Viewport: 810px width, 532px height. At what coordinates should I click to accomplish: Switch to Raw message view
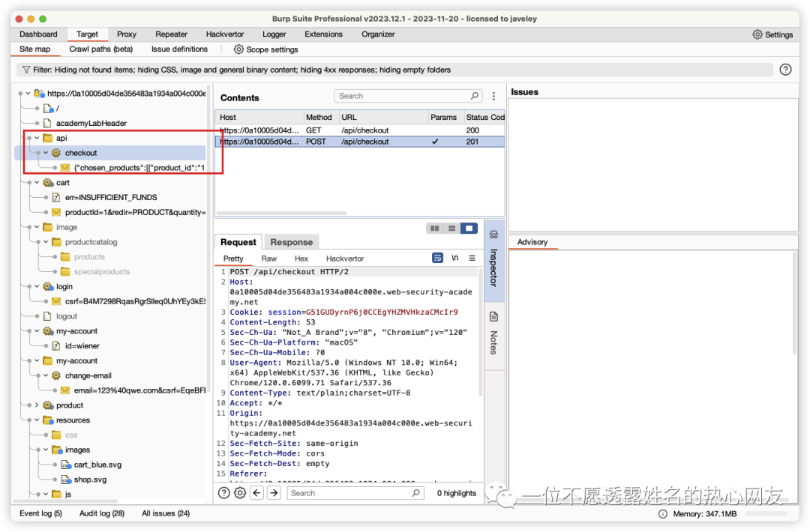pyautogui.click(x=268, y=259)
